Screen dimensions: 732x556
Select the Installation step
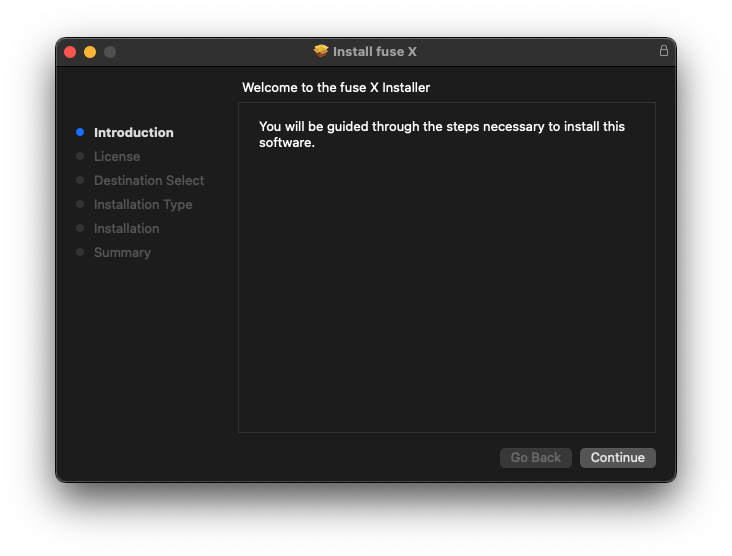(x=127, y=228)
